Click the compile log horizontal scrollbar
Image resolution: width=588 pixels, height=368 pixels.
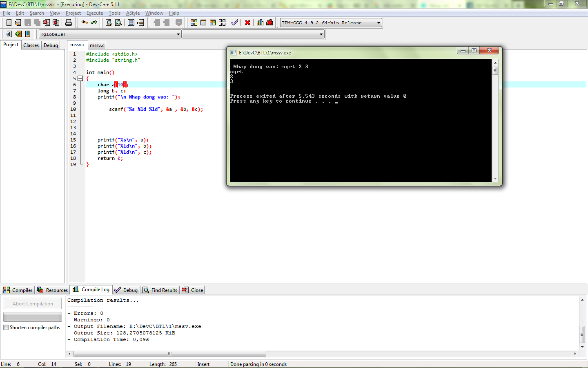[x=169, y=354]
